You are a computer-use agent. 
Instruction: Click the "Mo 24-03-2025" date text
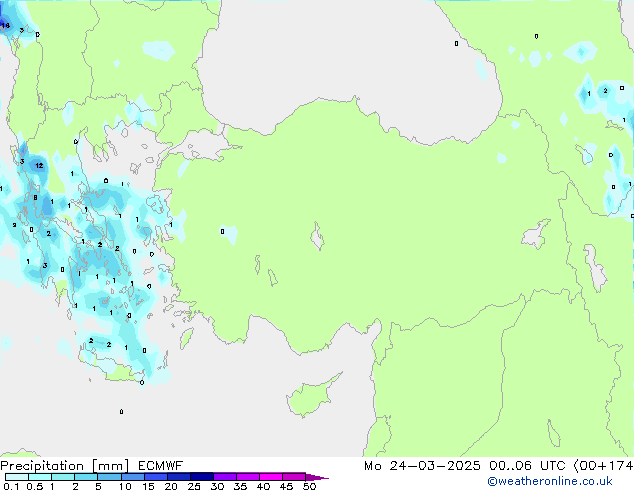[422, 466]
